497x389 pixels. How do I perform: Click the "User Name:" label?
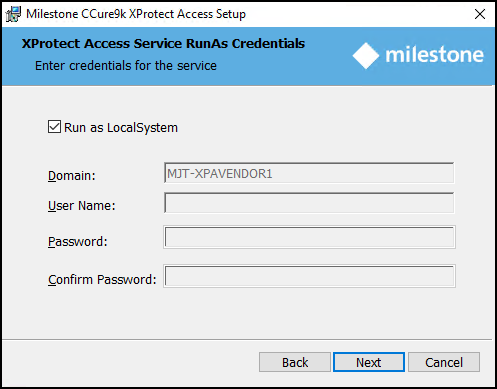click(x=82, y=206)
